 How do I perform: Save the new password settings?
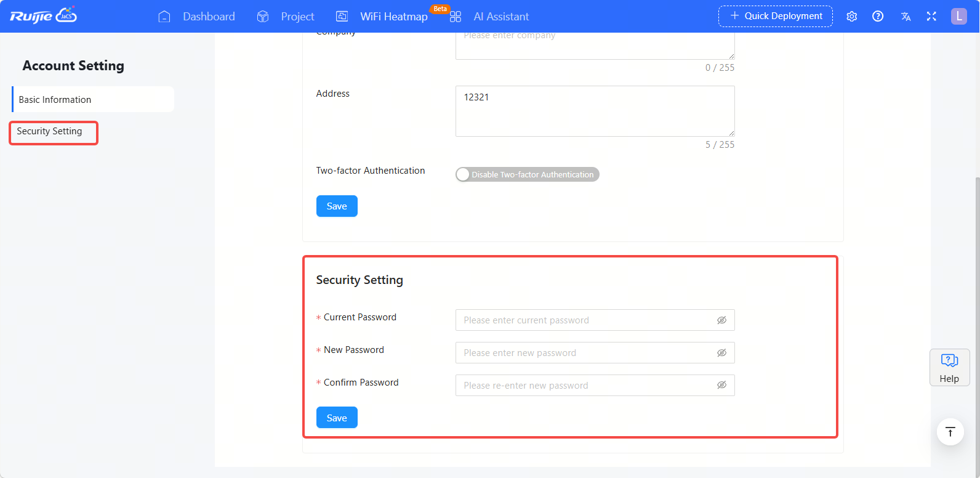[x=337, y=418]
